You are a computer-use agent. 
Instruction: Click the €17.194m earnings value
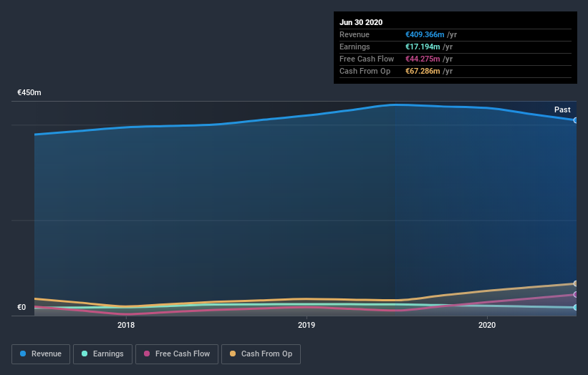point(423,47)
